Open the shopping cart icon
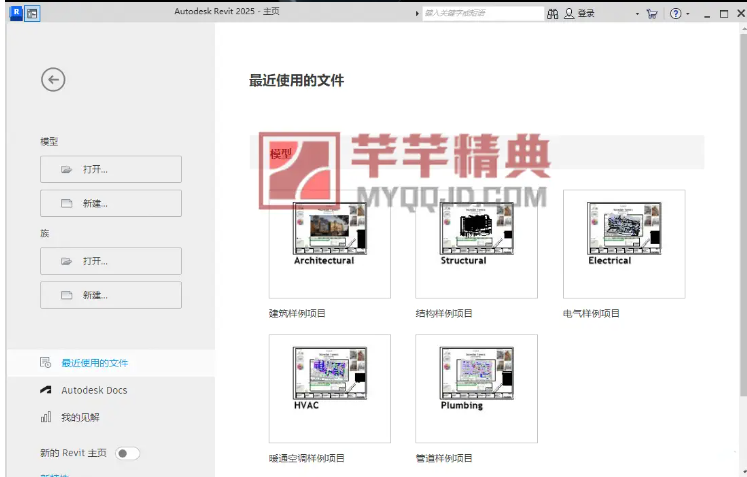The height and width of the screenshot is (477, 747). tap(652, 14)
